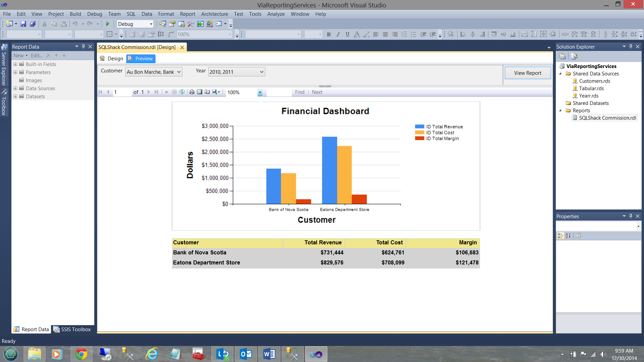Open the Year parameter dropdown
This screenshot has width=644, height=362.
262,72
